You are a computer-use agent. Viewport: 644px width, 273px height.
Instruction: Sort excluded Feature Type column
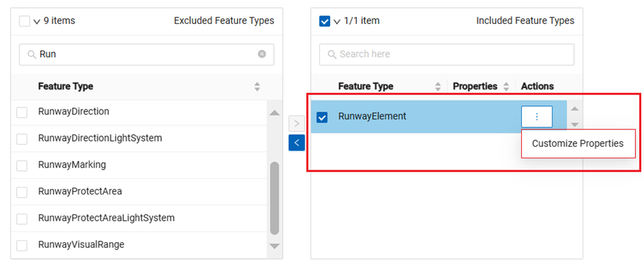257,86
